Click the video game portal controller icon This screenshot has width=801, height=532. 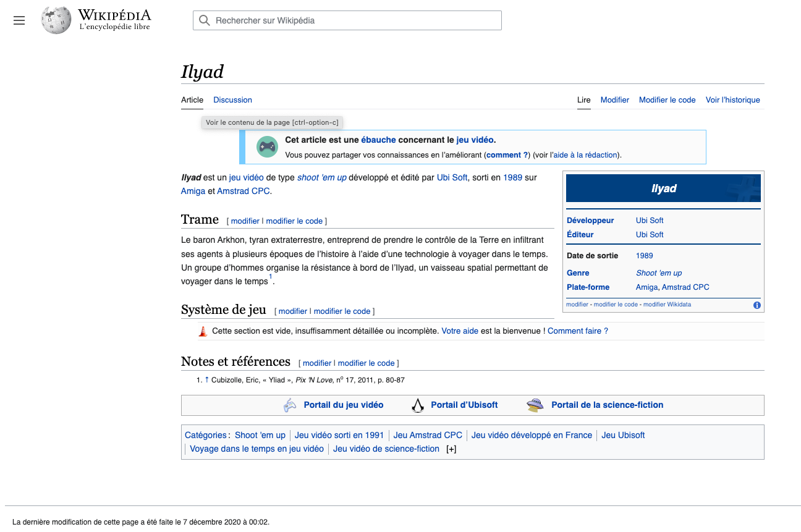[290, 405]
